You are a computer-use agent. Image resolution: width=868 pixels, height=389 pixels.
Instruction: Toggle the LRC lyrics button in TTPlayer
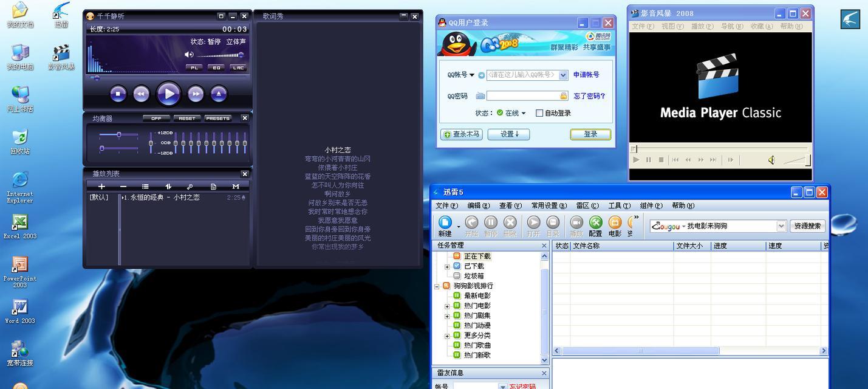point(238,67)
